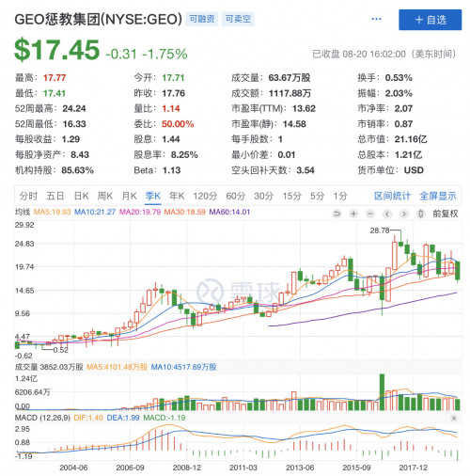
Task: Add stock with the 自选 button
Action: pos(430,20)
